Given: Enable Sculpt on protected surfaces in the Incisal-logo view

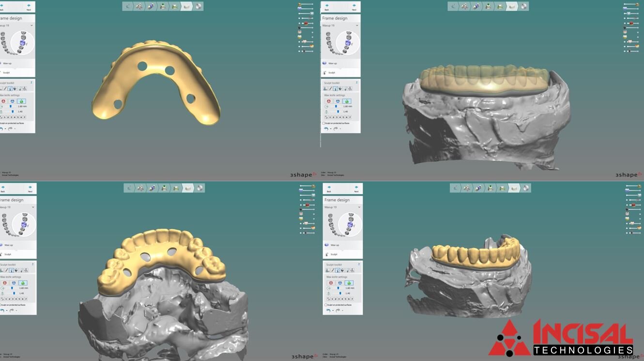Looking at the screenshot, I should coord(325,305).
